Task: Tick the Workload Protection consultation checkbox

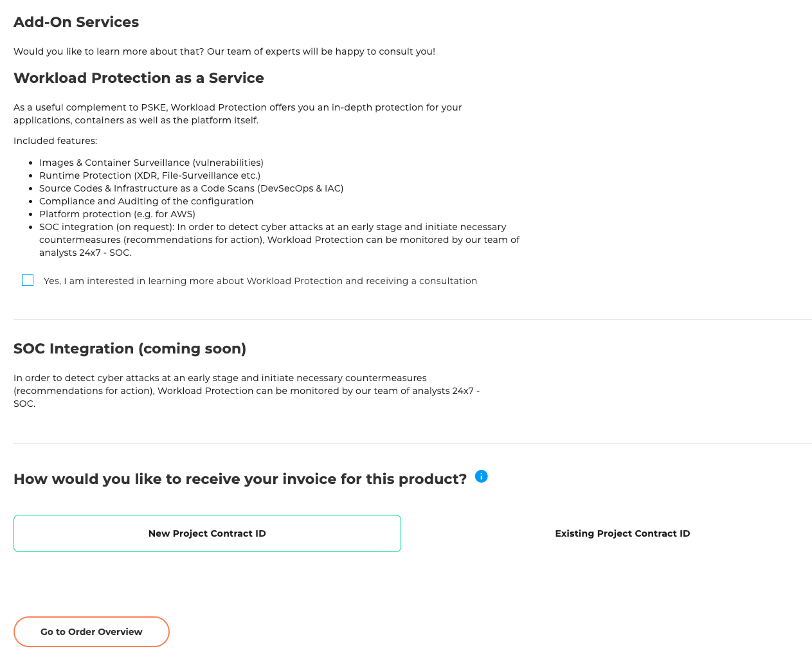Action: (28, 280)
